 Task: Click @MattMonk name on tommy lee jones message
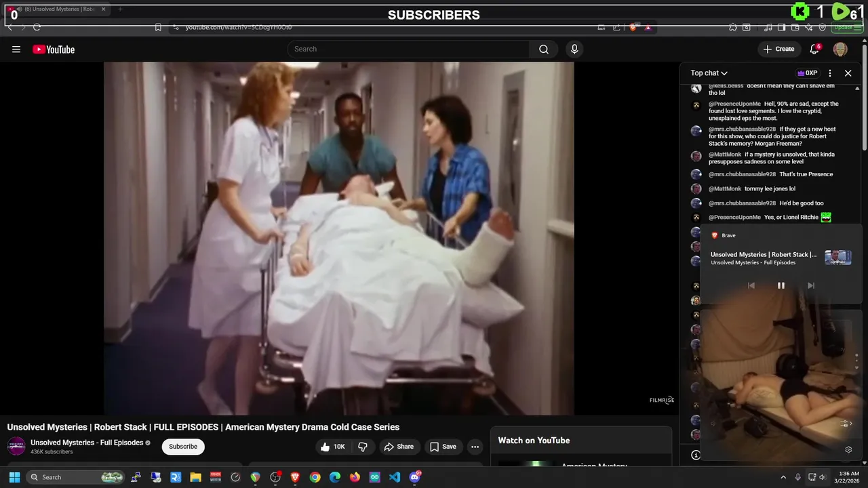(725, 189)
